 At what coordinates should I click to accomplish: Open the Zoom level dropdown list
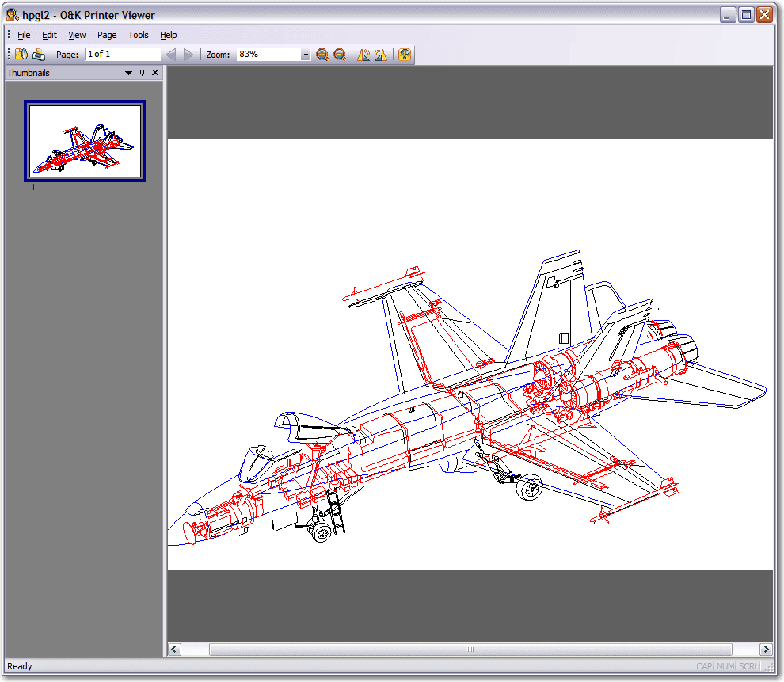[306, 54]
